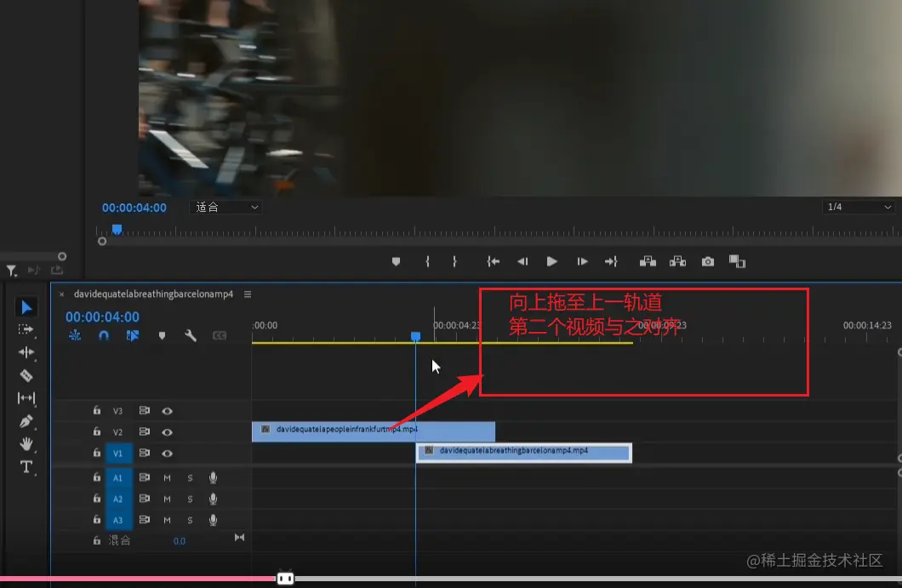Add a marker in the timeline header
The width and height of the screenshot is (902, 588).
tap(162, 335)
